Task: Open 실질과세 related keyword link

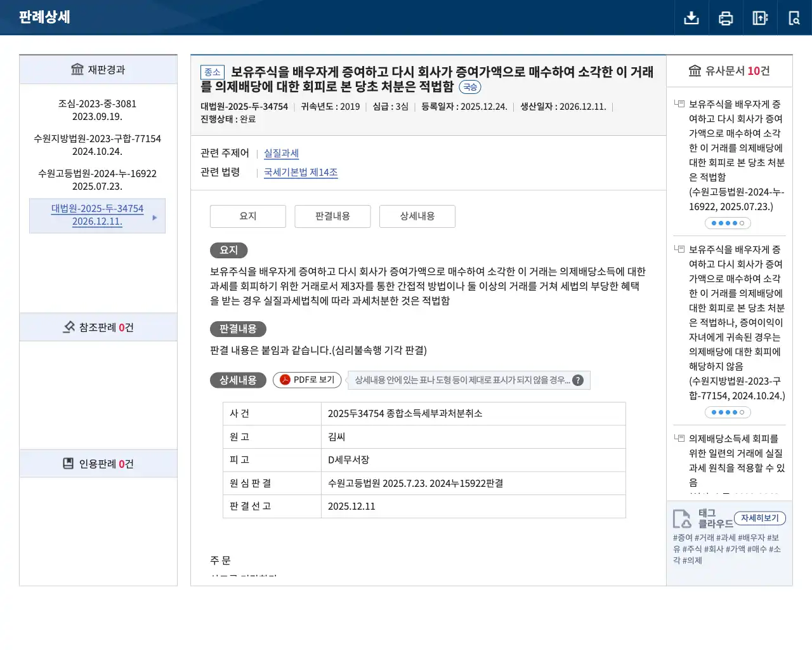Action: tap(281, 153)
